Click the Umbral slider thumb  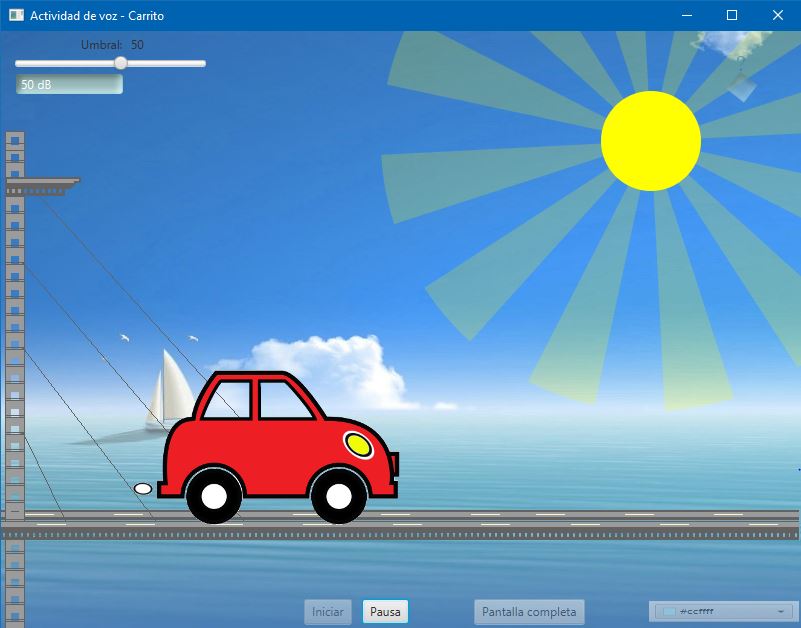(121, 63)
